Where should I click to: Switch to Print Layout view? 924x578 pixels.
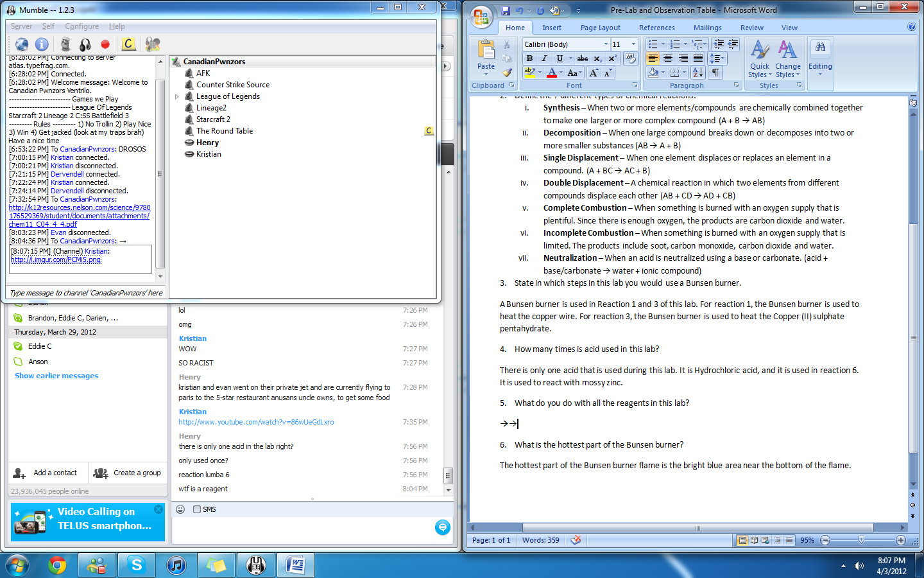click(x=742, y=540)
